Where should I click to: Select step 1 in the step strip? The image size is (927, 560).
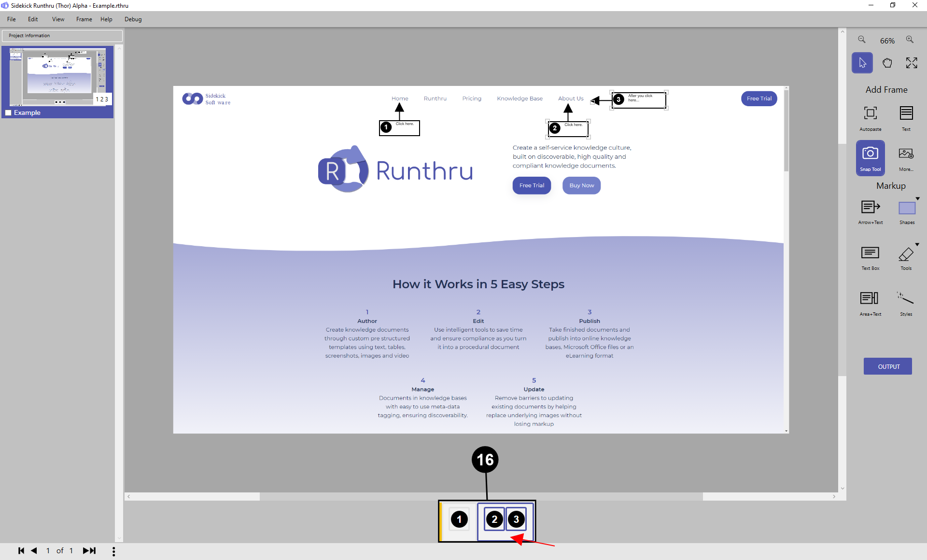pyautogui.click(x=459, y=519)
